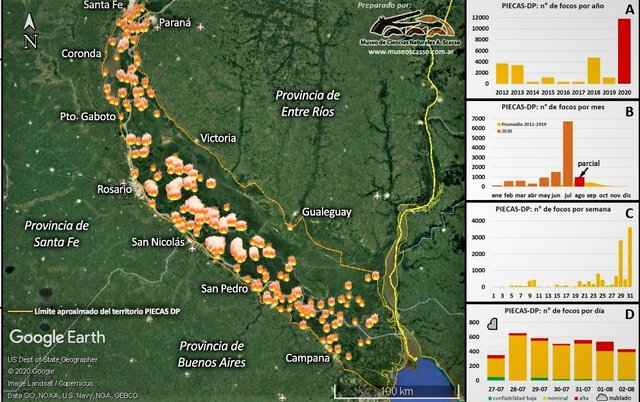
Task: Click the 'n° de focos por mes' title
Action: (572, 107)
